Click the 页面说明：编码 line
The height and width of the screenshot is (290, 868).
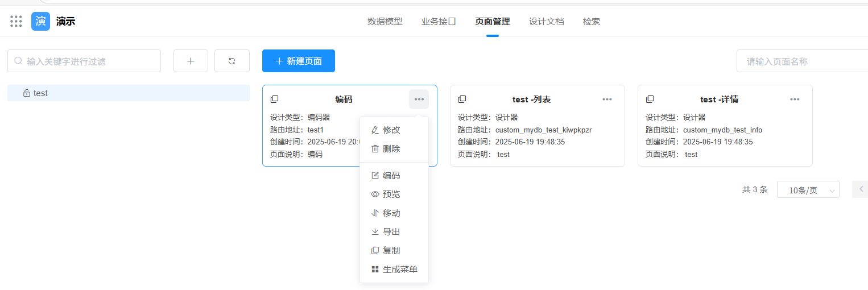tap(296, 154)
